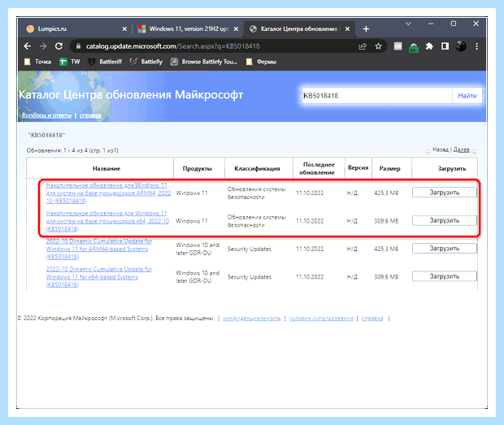Switch to the Lumpics.ru tab
Image resolution: width=504 pixels, height=425 pixels.
[76, 29]
